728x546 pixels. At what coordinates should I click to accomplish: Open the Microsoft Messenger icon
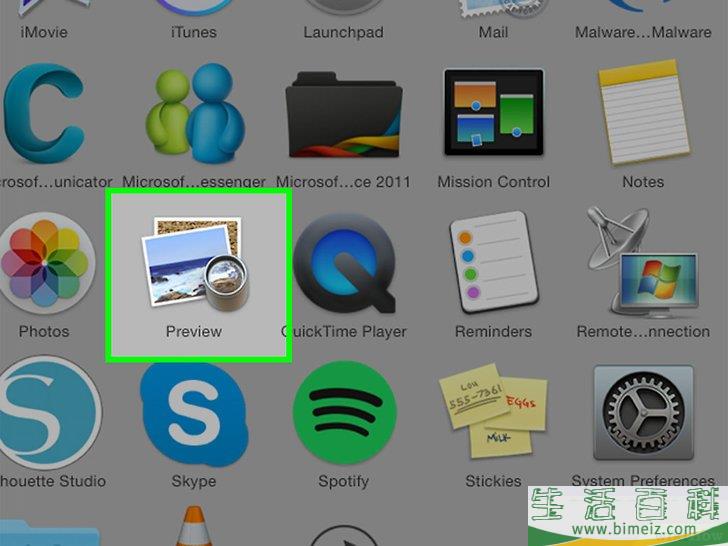(195, 113)
